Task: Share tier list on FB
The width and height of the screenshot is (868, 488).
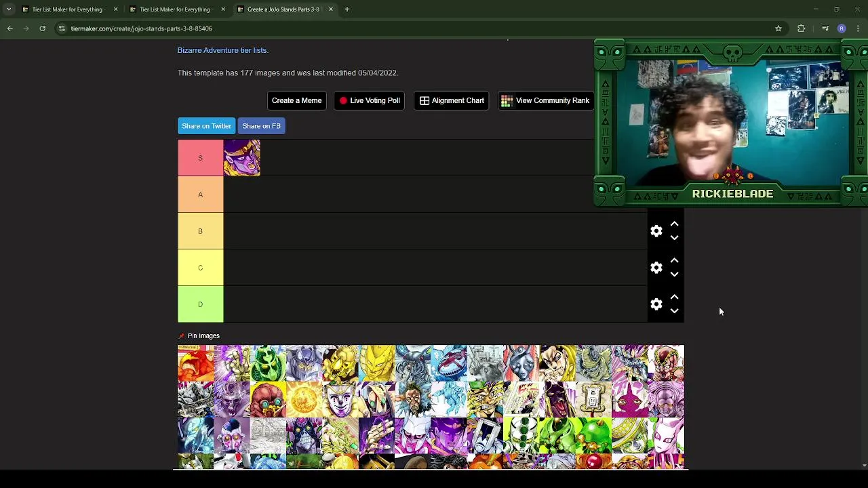Action: click(261, 126)
